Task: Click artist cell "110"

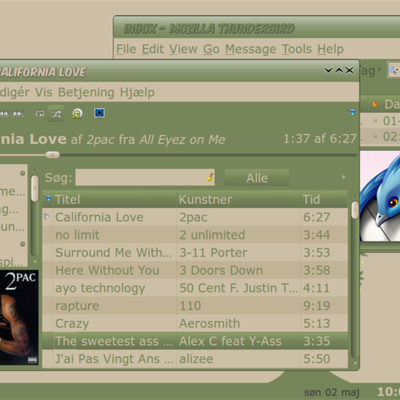Action: pyautogui.click(x=190, y=306)
